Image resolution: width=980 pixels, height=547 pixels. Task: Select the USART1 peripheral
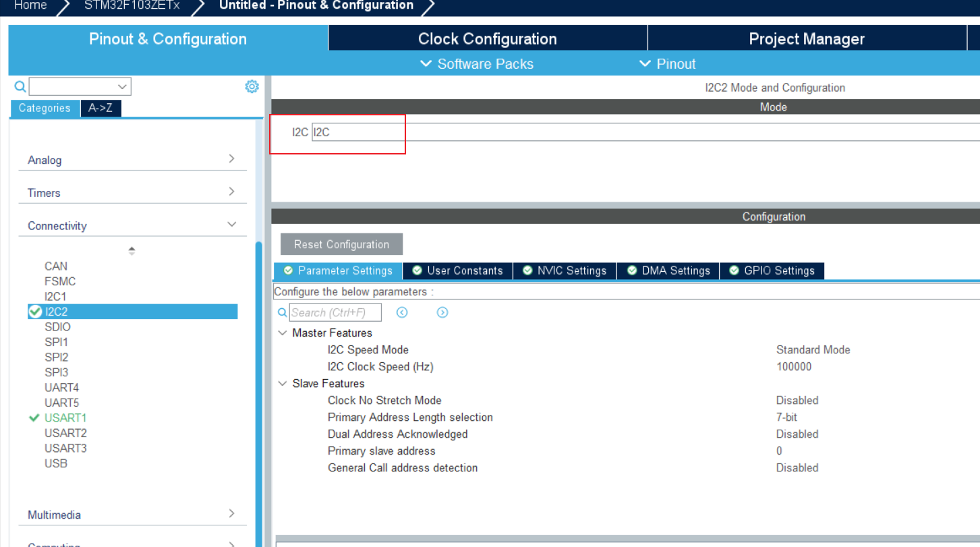pos(65,418)
